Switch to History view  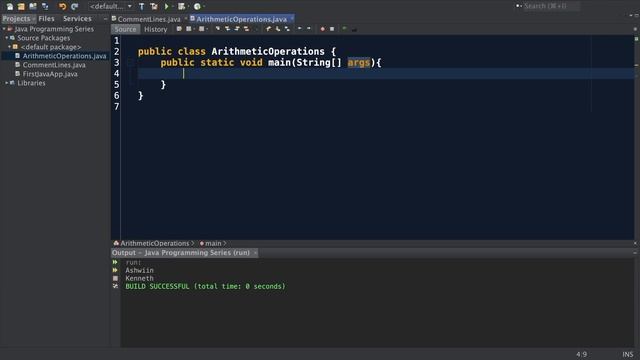click(x=156, y=29)
